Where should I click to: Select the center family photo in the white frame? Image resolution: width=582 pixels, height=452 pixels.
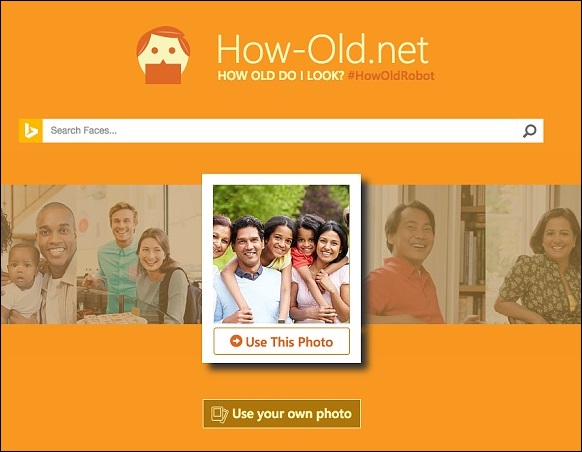pos(281,254)
